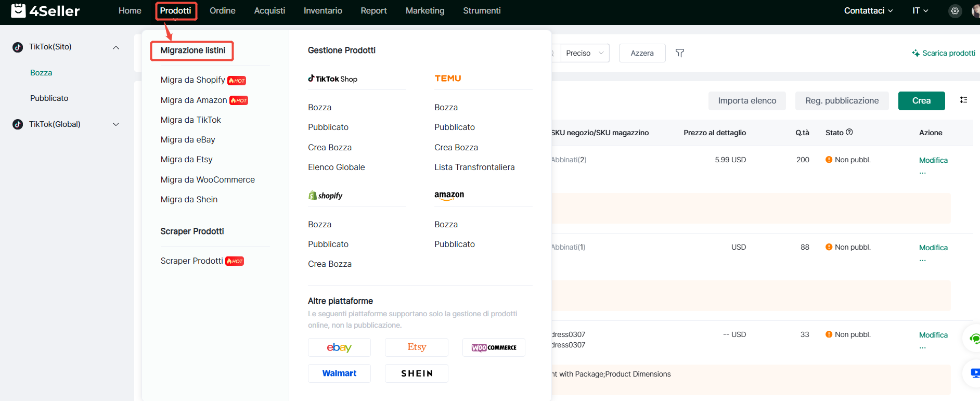The height and width of the screenshot is (401, 980).
Task: Click more actions dots for 5.99 USD row
Action: (923, 173)
